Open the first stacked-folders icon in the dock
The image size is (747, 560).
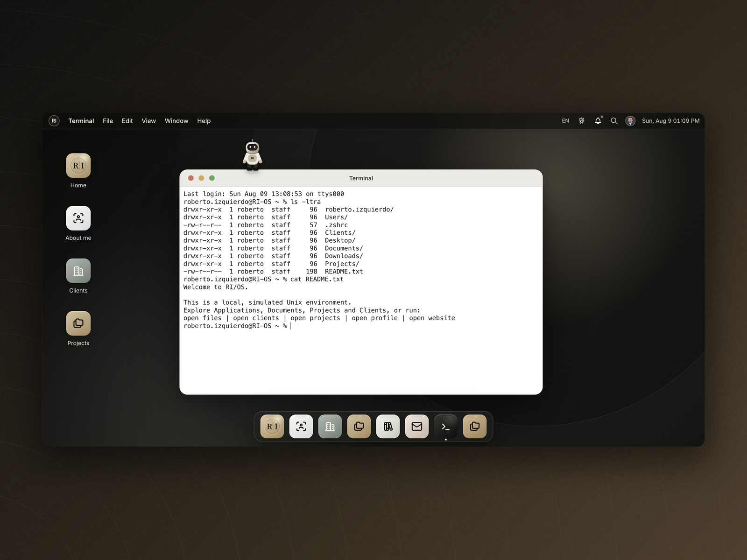[x=359, y=427]
